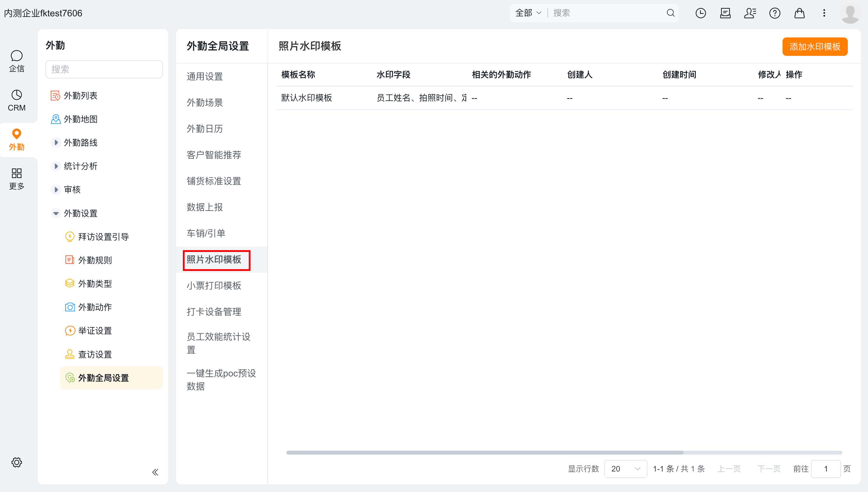Screen dimensions: 868x492
Task: Focus the 外勤 sidebar search field
Action: coord(104,69)
